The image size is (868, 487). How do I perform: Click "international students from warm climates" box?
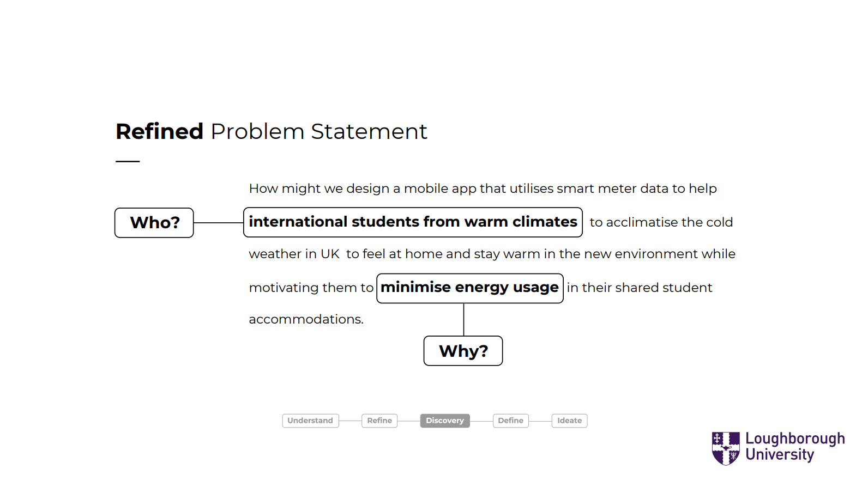point(413,222)
